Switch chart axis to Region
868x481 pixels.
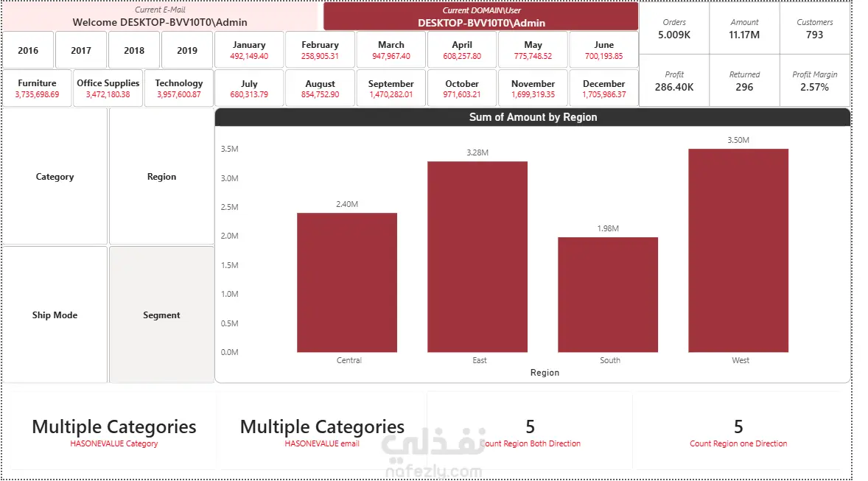(161, 177)
